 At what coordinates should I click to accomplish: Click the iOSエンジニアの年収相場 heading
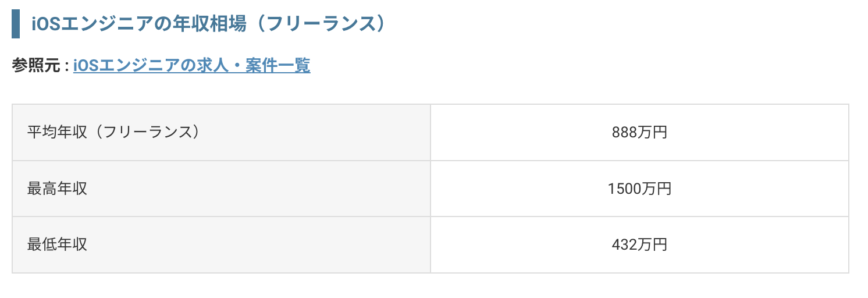[x=209, y=24]
